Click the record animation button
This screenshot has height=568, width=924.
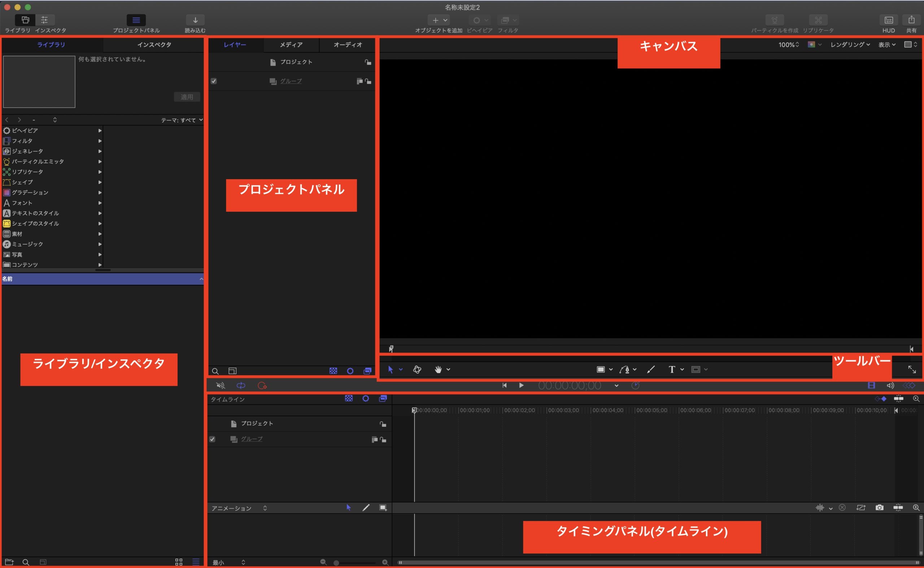tap(262, 386)
